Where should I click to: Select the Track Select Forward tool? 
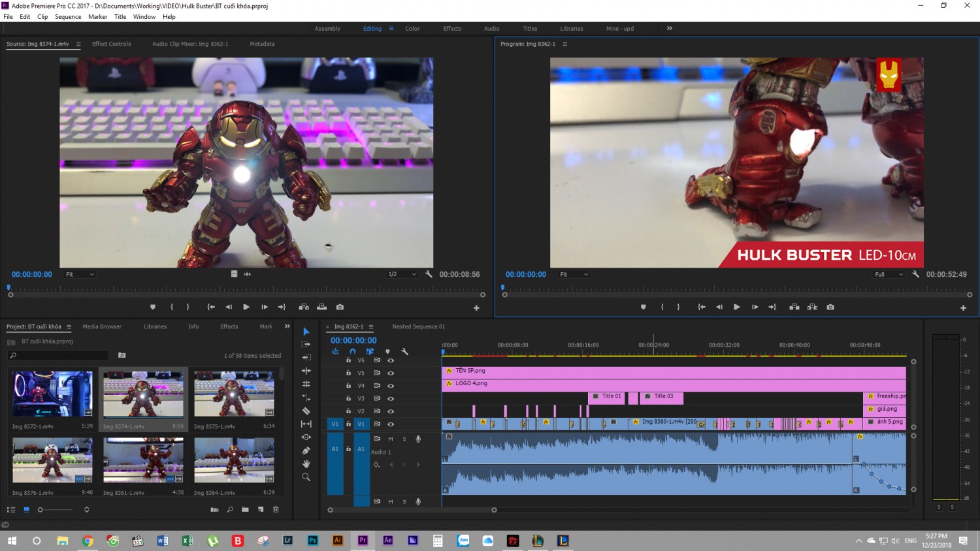click(x=306, y=344)
